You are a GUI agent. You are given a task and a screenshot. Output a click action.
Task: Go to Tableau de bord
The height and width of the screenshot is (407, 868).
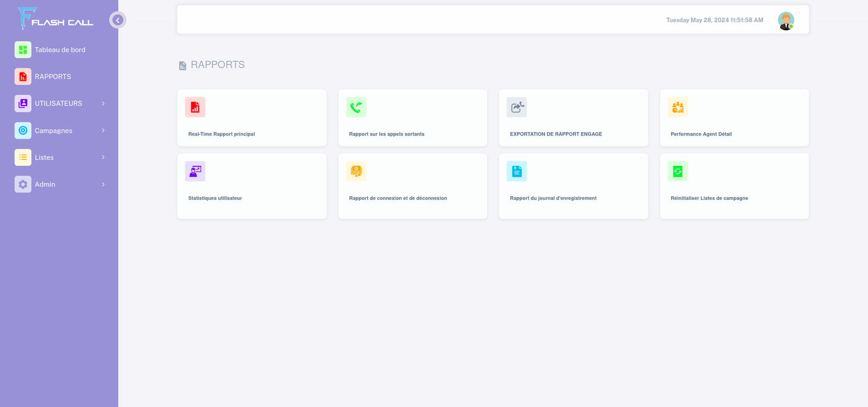pyautogui.click(x=60, y=50)
